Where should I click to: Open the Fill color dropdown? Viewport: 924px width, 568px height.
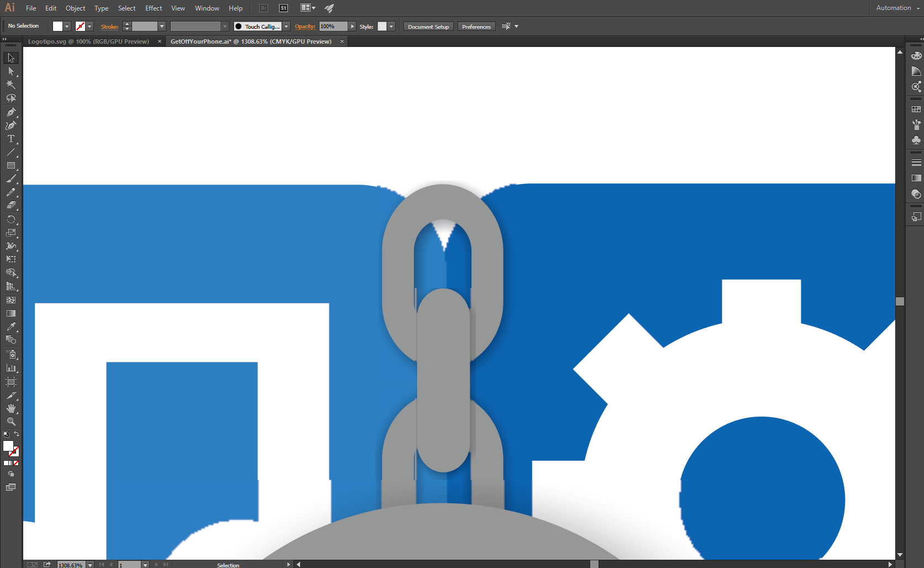(x=67, y=27)
